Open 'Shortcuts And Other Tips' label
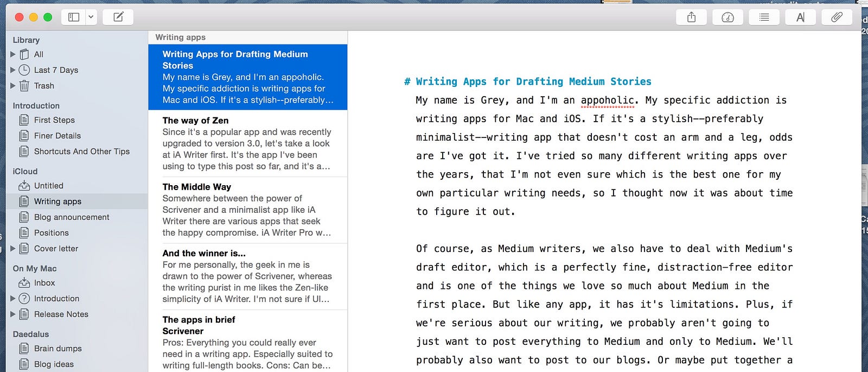 click(82, 152)
